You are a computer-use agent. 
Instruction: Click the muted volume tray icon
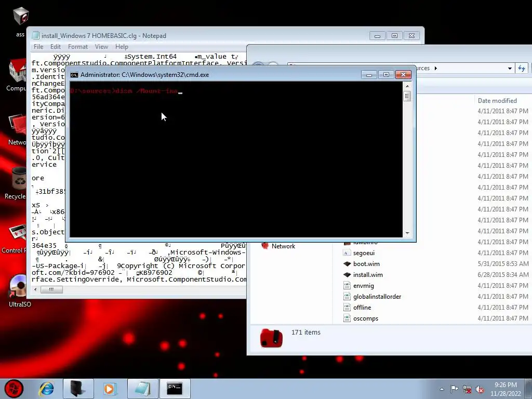click(x=480, y=389)
